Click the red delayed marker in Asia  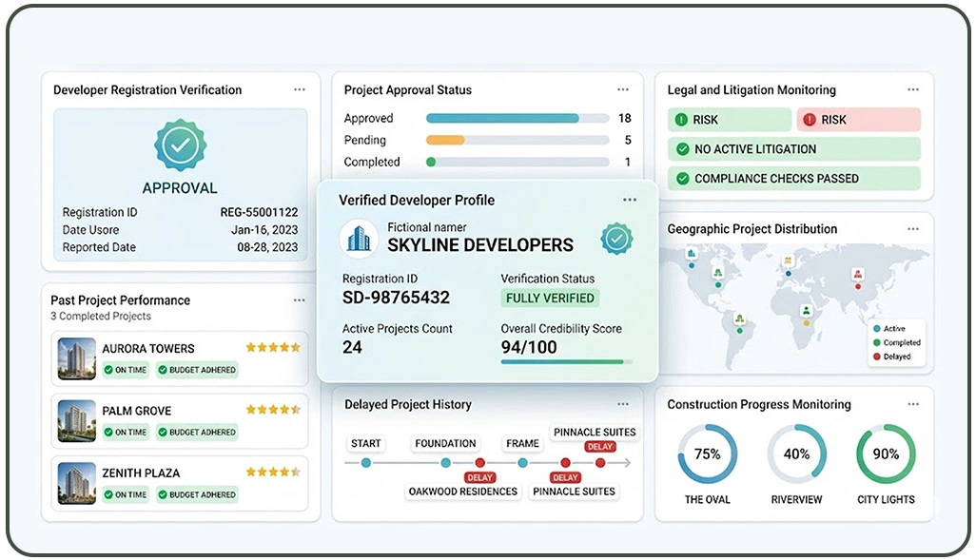858,286
